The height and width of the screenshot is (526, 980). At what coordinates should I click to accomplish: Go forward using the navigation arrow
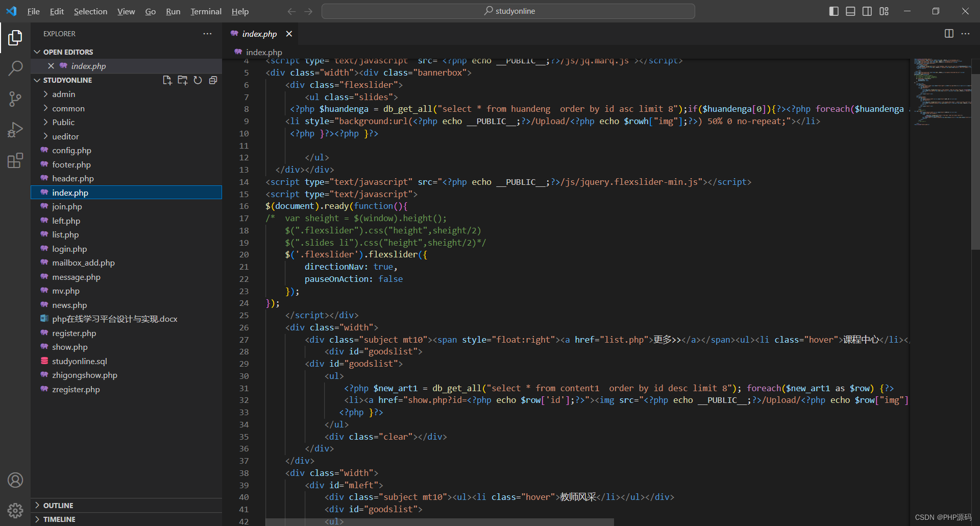point(308,11)
